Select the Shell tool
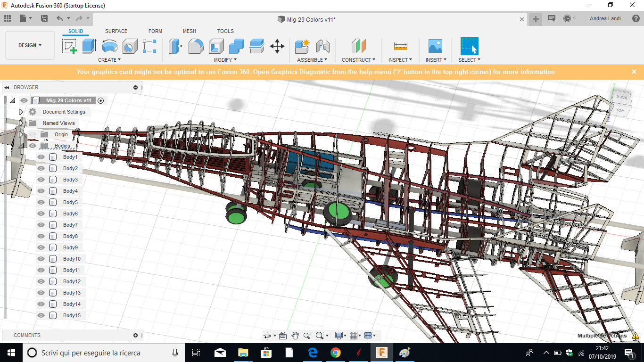Image resolution: width=644 pixels, height=362 pixels. 216,46
